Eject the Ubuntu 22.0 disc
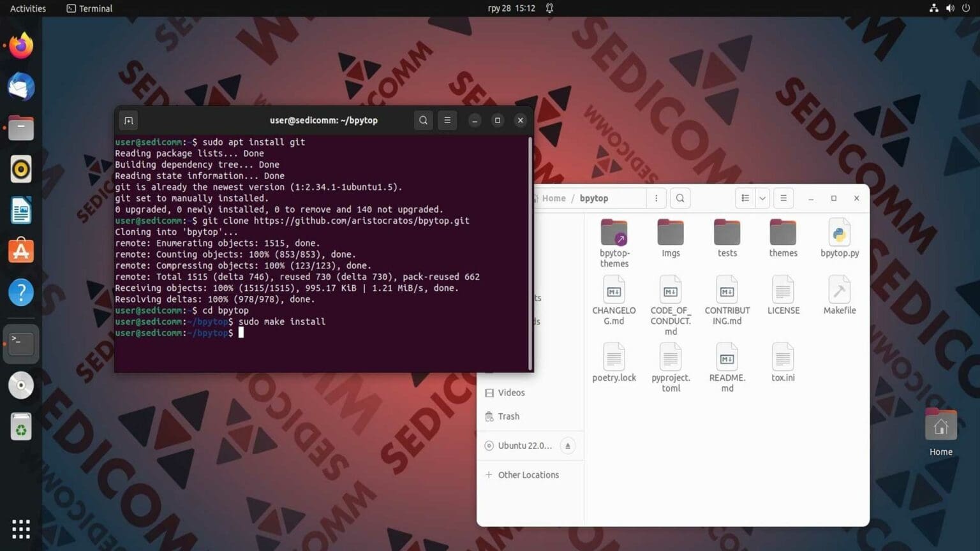980x551 pixels. click(567, 446)
